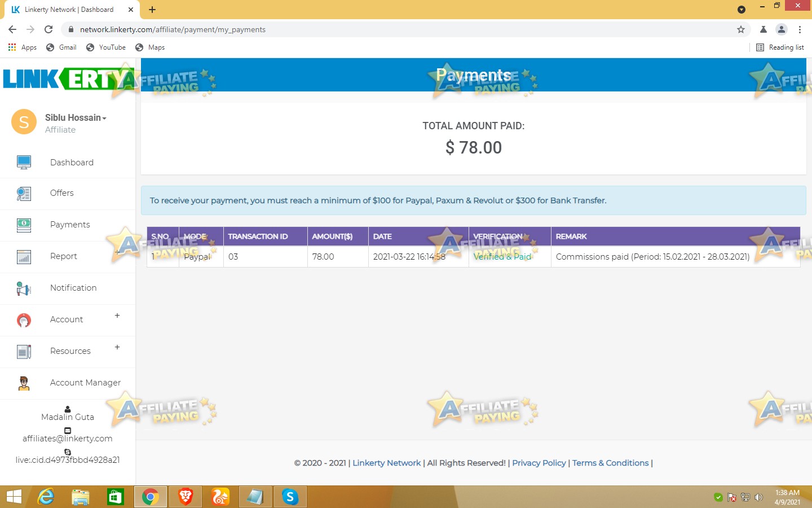Click the taskbar clock showing 1:38 AM
812x508 pixels.
(787, 497)
